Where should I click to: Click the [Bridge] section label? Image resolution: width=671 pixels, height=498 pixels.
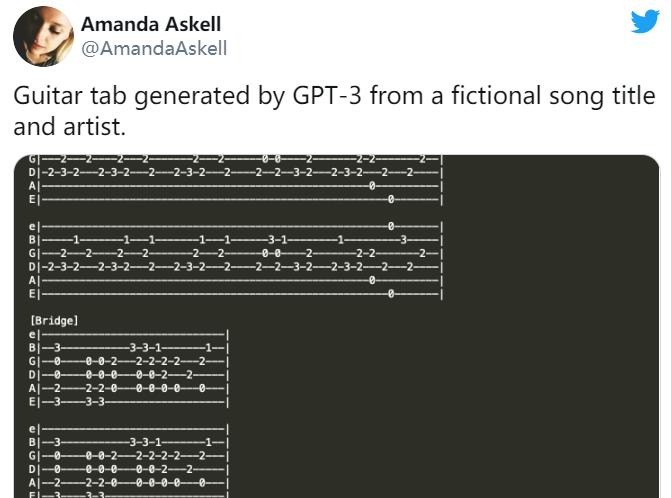pyautogui.click(x=54, y=320)
